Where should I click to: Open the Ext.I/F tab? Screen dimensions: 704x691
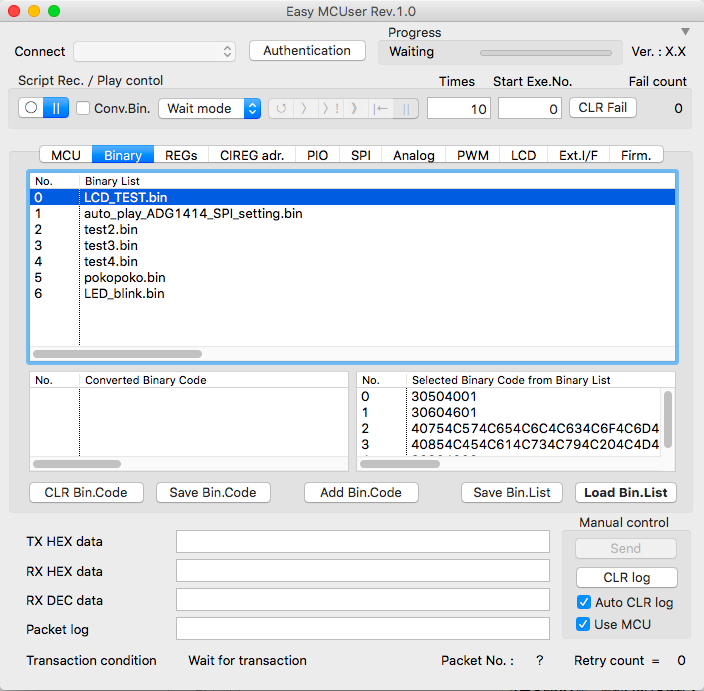tap(578, 155)
